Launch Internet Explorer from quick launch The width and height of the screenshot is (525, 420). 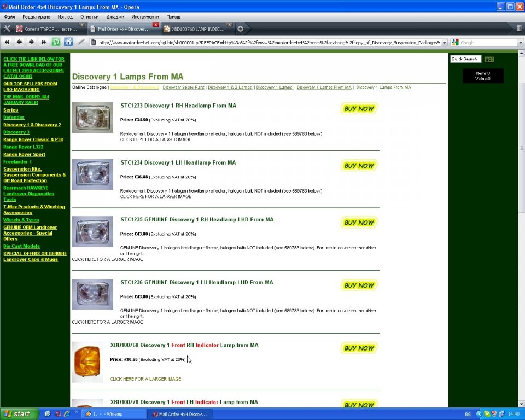pos(67,414)
